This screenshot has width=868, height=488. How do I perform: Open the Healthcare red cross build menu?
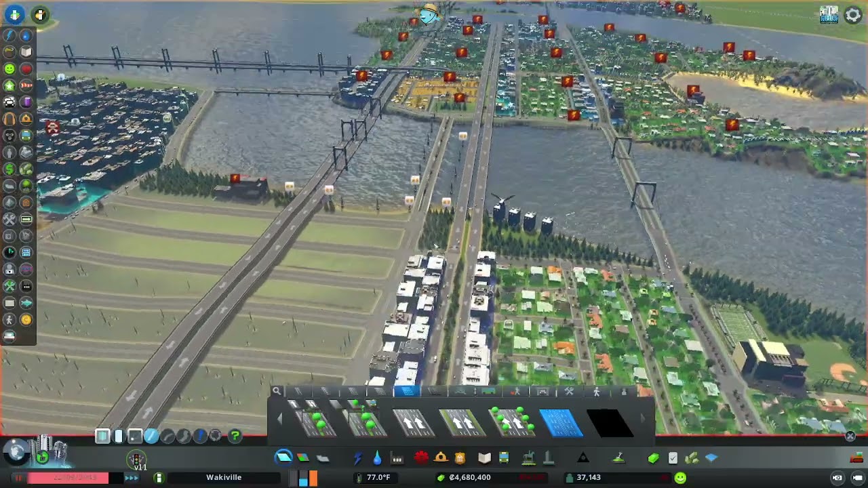click(x=421, y=457)
